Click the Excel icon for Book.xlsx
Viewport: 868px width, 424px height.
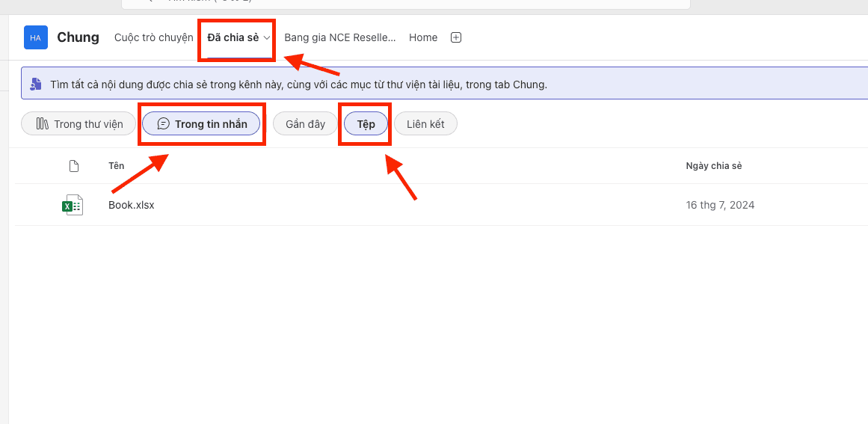(x=73, y=205)
